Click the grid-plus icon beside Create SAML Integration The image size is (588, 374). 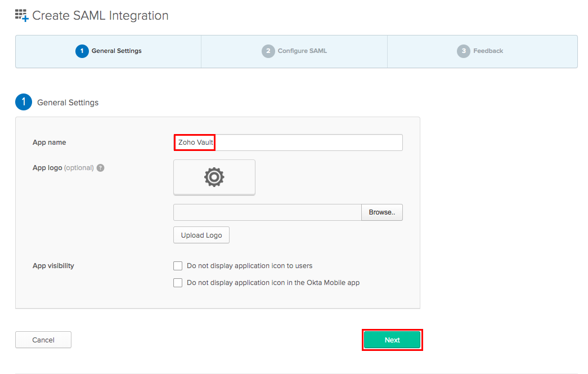[x=21, y=15]
